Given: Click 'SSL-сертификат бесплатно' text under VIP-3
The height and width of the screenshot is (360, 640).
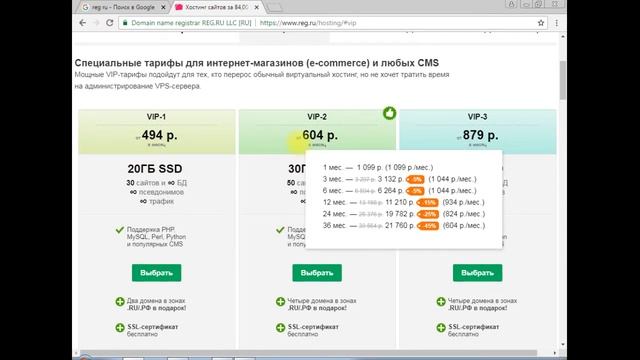Looking at the screenshot, I should [473, 330].
